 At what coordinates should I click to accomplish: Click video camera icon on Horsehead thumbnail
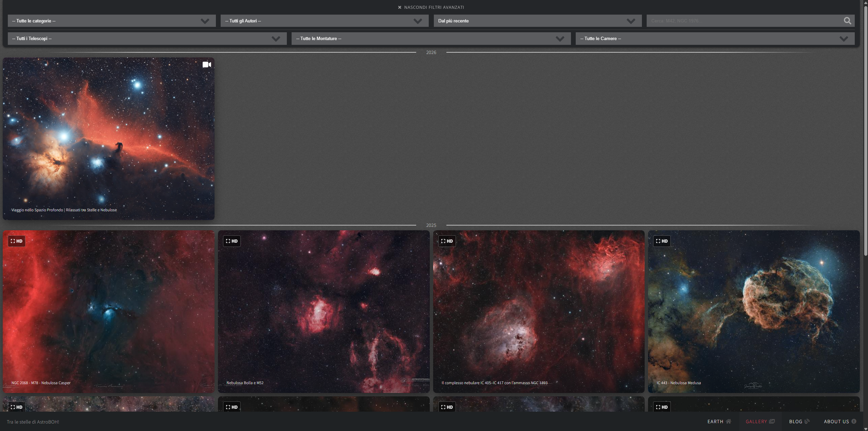point(207,65)
